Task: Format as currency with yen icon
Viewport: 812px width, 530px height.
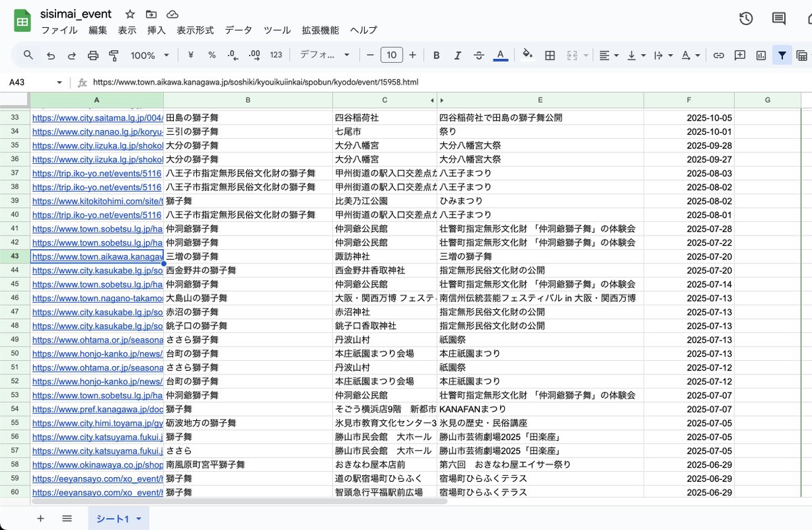Action: coord(191,55)
